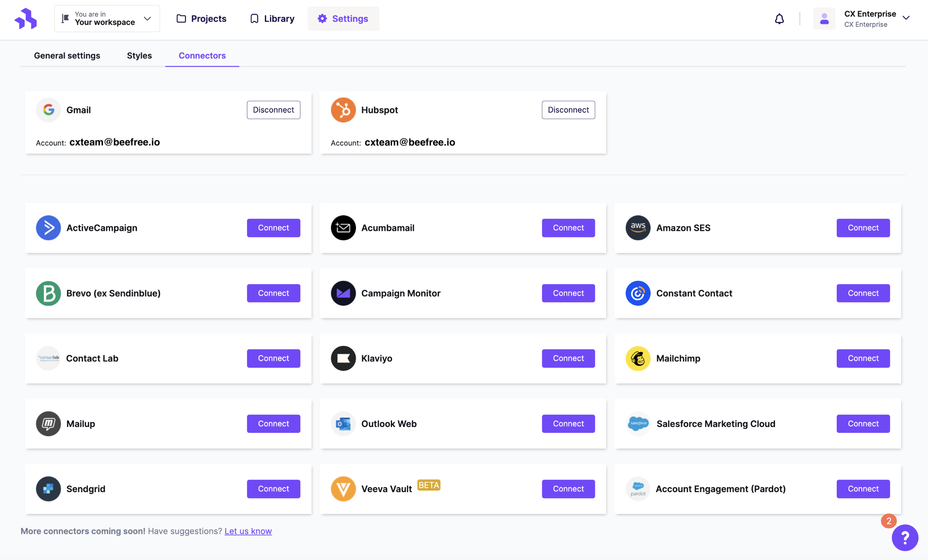Viewport: 928px width, 560px height.
Task: Click the More connectors coming soon text
Action: (x=83, y=531)
